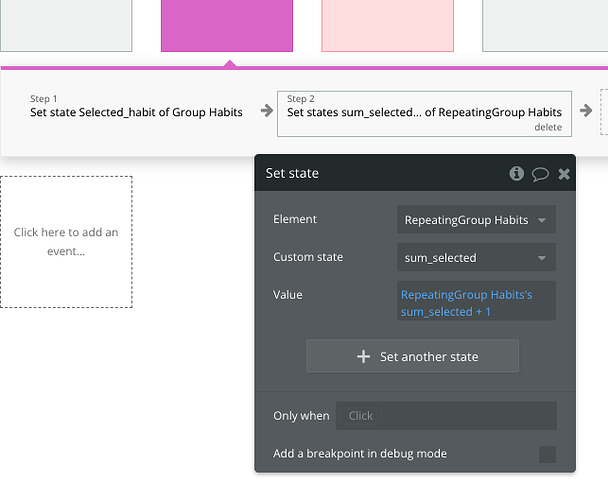The height and width of the screenshot is (500, 608).
Task: Delete Step 2 using the delete link
Action: pyautogui.click(x=547, y=127)
